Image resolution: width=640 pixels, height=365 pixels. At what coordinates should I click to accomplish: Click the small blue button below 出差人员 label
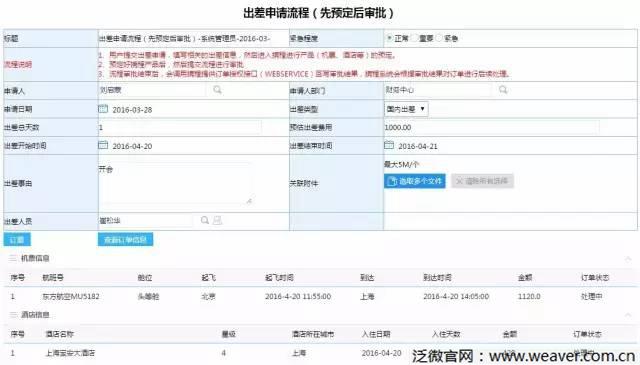click(x=17, y=240)
